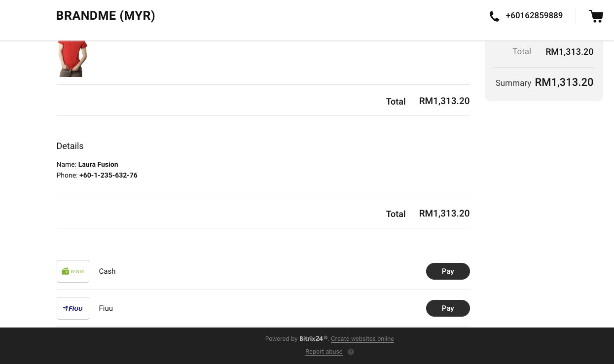Click the Details section heading
614x364 pixels.
(70, 146)
